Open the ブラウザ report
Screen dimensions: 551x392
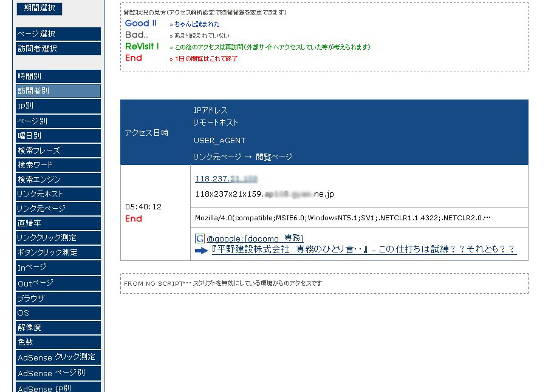pos(58,299)
